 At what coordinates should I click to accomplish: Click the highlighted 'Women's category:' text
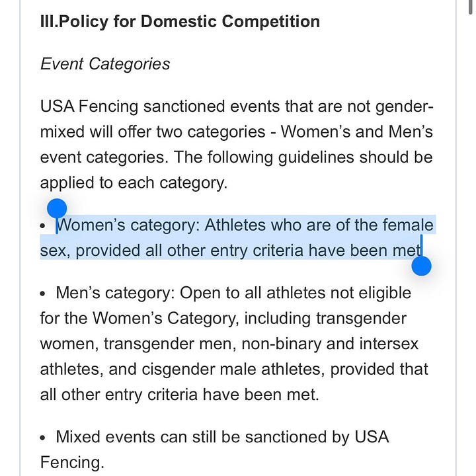128,225
